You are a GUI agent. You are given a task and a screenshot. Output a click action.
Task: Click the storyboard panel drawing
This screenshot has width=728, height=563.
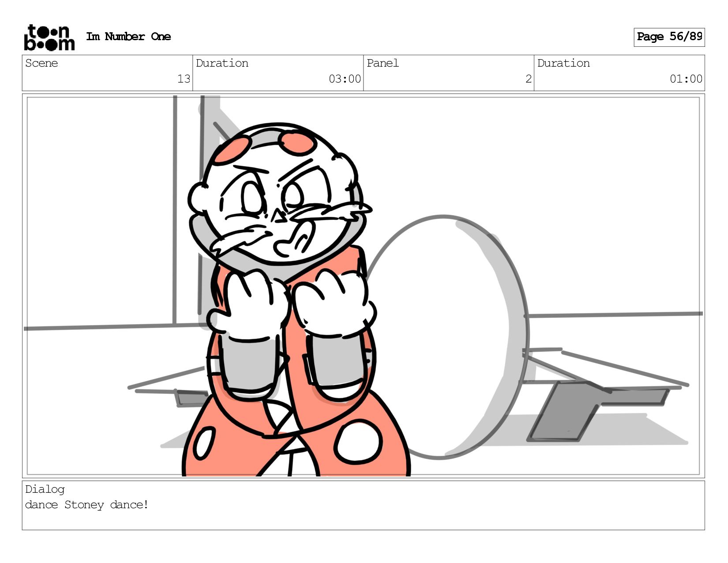363,286
